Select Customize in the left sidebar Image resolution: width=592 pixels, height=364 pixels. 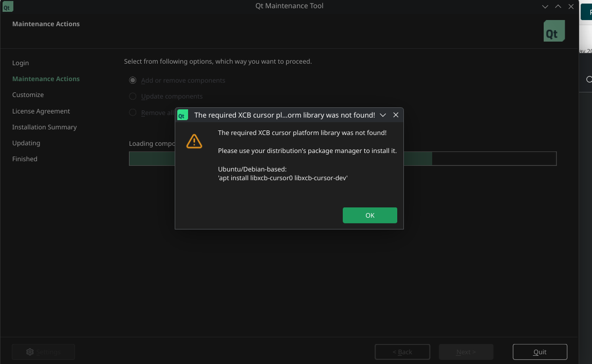[x=28, y=94]
